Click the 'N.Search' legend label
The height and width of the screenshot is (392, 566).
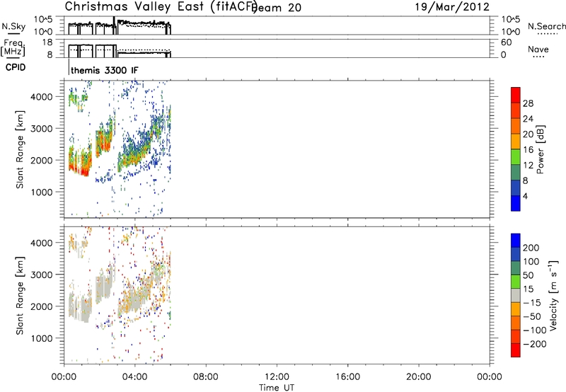click(x=547, y=26)
